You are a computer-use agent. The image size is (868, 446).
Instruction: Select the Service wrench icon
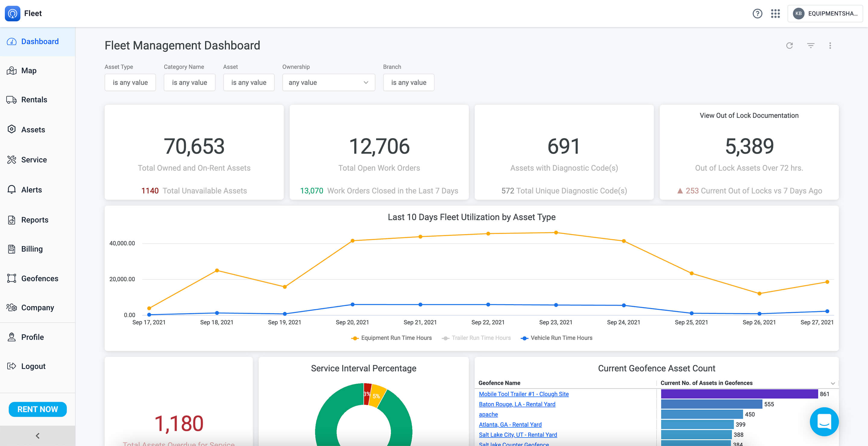pos(34,160)
